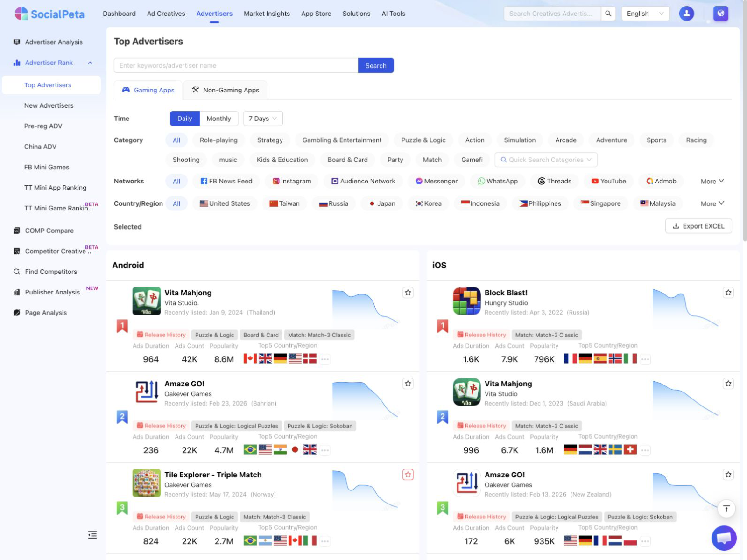Filter network by YouTube
747x560 pixels.
click(608, 181)
